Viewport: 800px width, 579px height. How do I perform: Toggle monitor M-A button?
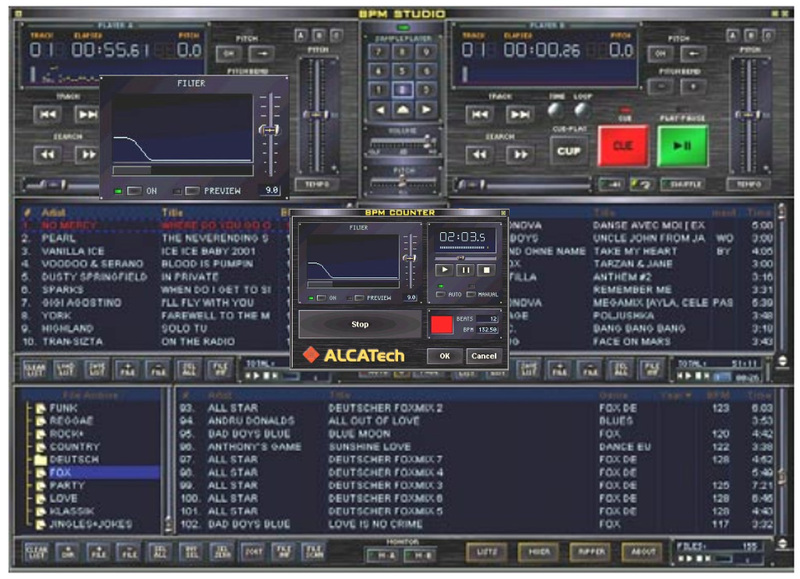(x=383, y=555)
